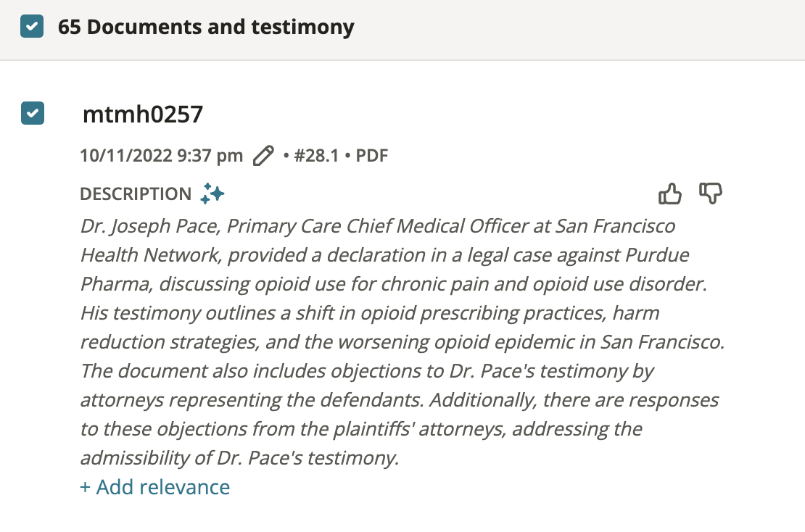Click the DESCRIPTION section label
The width and height of the screenshot is (805, 532).
pos(136,194)
